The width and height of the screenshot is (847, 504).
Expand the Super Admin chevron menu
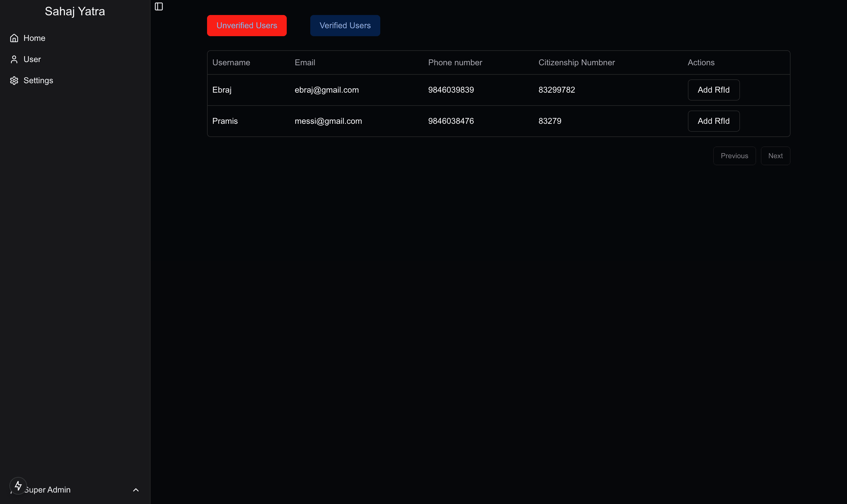tap(136, 490)
